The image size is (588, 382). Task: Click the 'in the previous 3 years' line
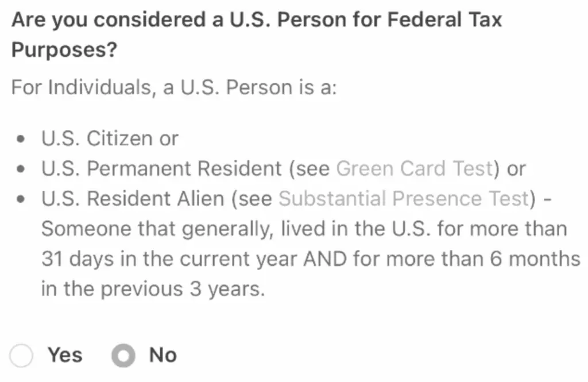point(153,289)
